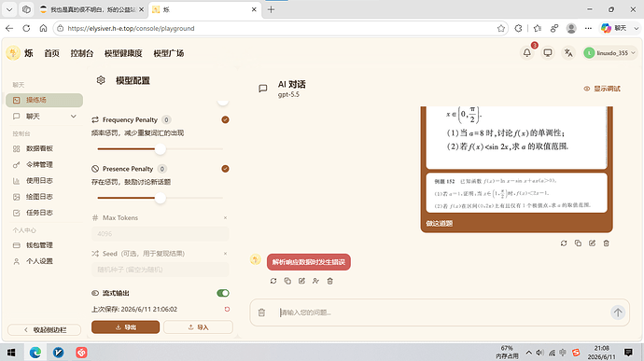Viewport: 644px width, 361px height.
Task: Select 操练场 in the sidebar
Action: pos(45,100)
